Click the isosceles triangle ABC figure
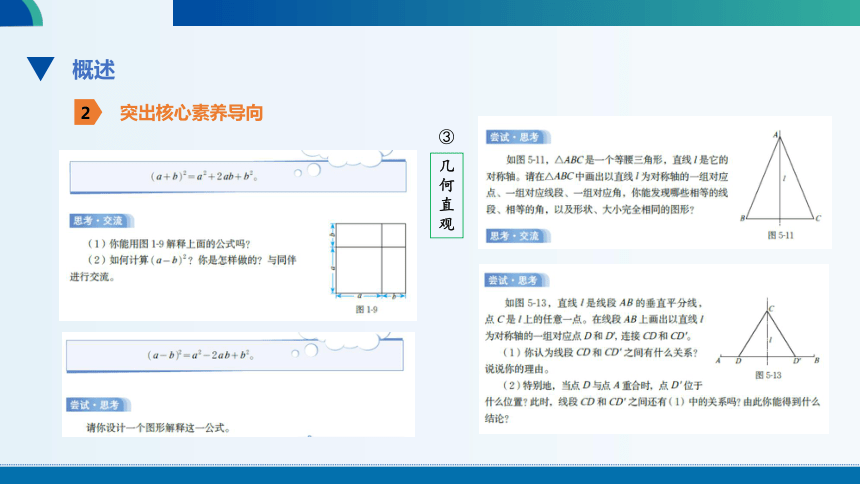860x484 pixels. click(x=780, y=176)
